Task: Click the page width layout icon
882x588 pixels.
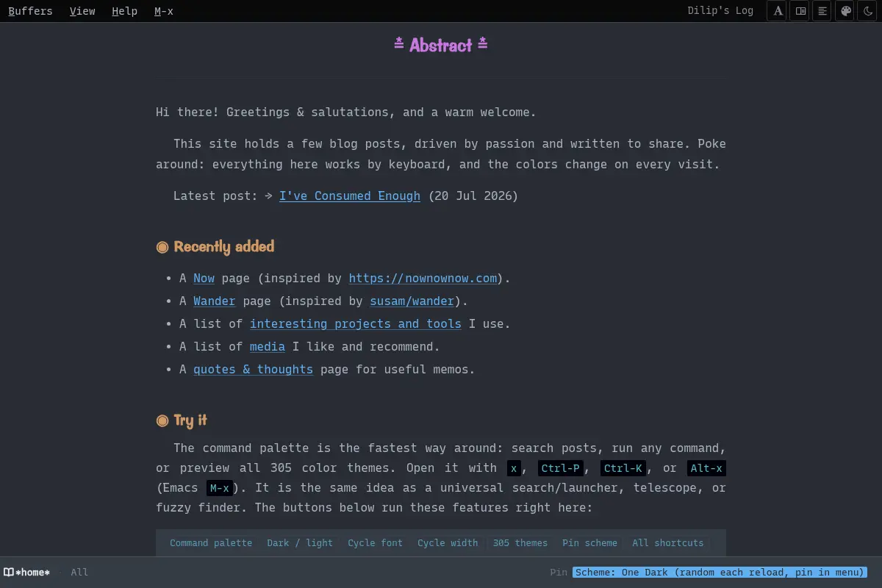Action: (800, 11)
